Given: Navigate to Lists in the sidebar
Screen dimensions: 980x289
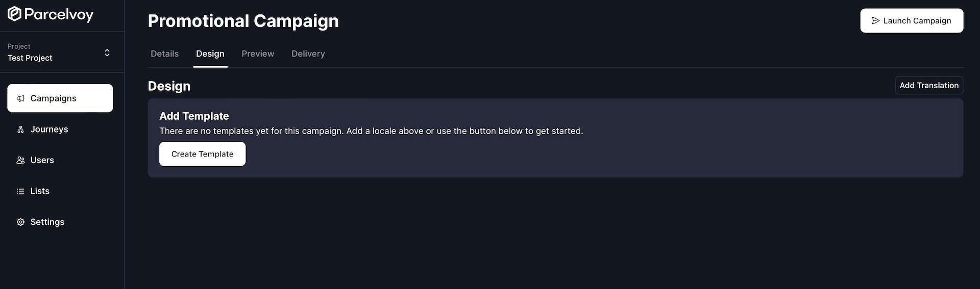Looking at the screenshot, I should pos(40,191).
